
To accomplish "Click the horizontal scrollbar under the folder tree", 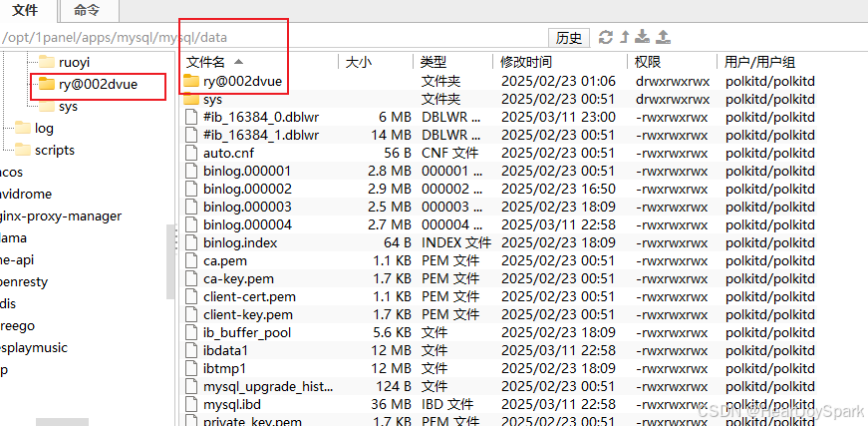I will pos(62,422).
